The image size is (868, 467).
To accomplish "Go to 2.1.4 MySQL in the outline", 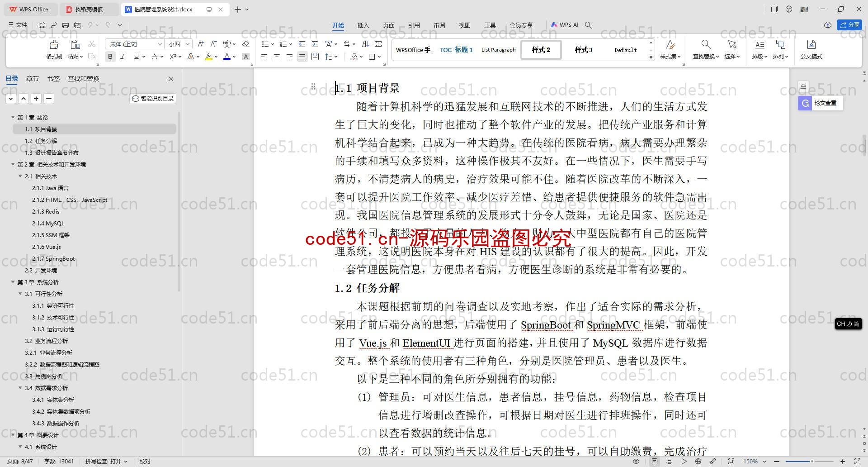I will click(x=48, y=223).
